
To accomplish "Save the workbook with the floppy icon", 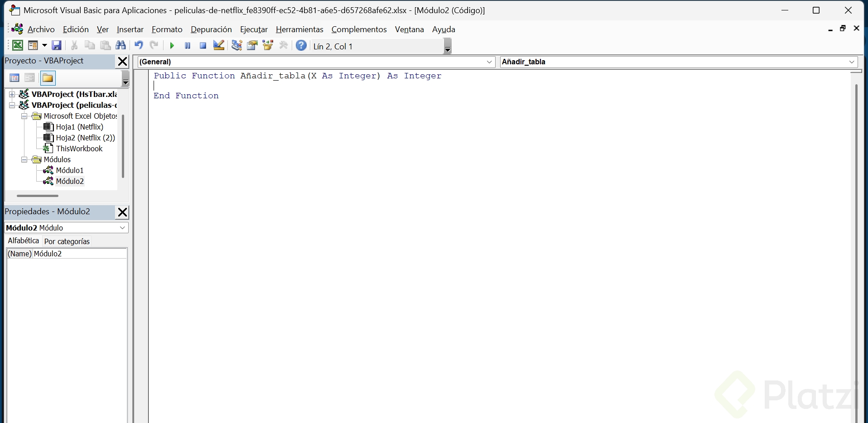I will pyautogui.click(x=57, y=45).
